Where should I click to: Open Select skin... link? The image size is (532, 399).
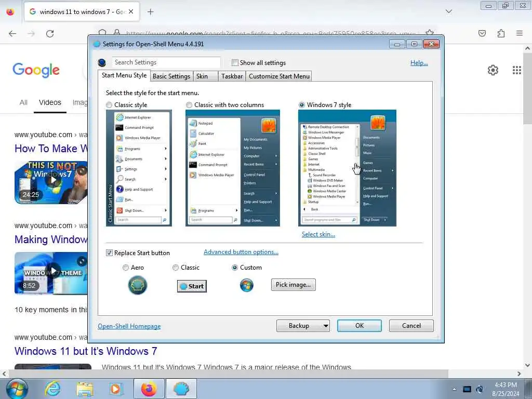[x=318, y=234]
